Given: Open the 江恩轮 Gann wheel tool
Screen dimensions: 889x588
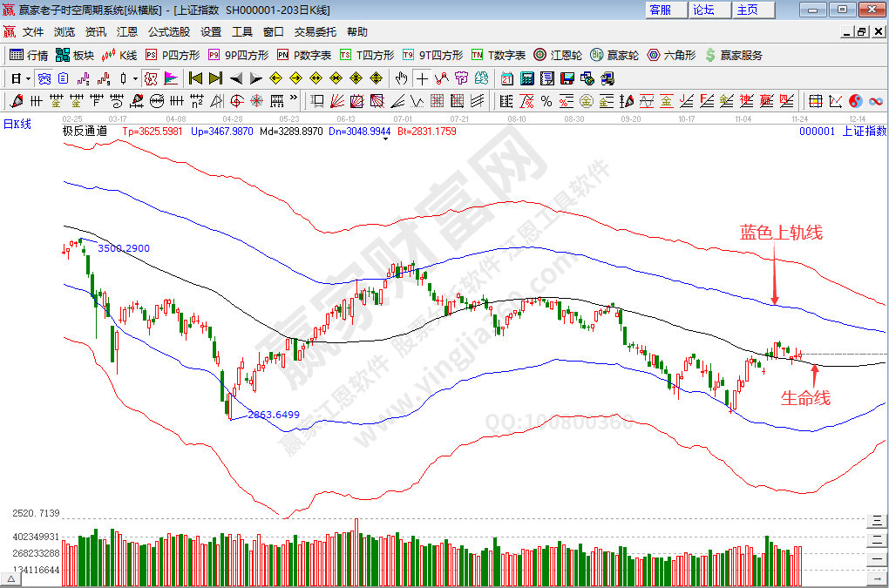Looking at the screenshot, I should 561,55.
